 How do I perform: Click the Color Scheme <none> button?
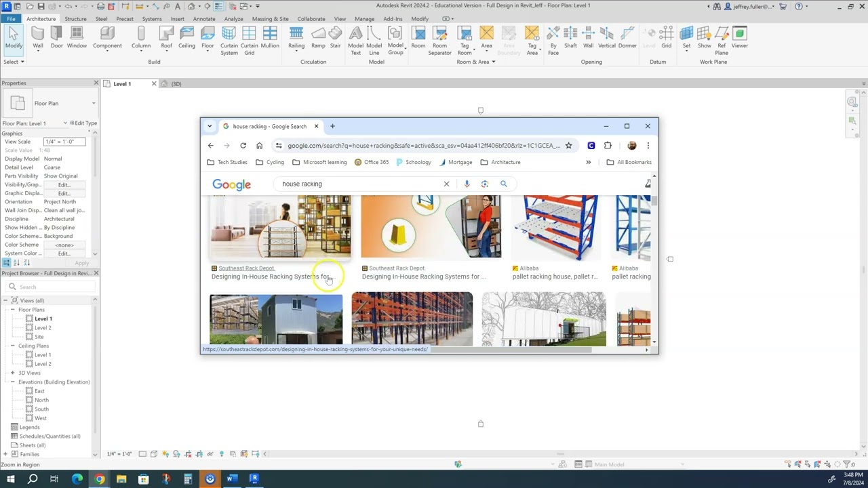click(x=64, y=245)
